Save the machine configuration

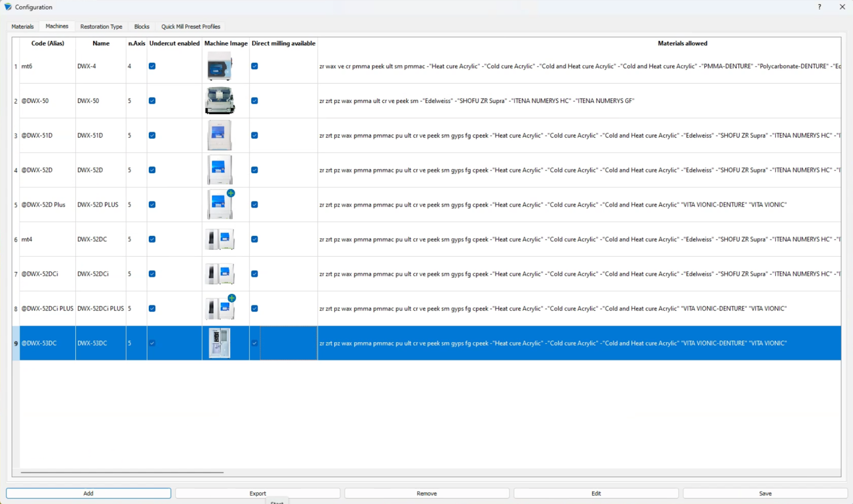point(765,493)
